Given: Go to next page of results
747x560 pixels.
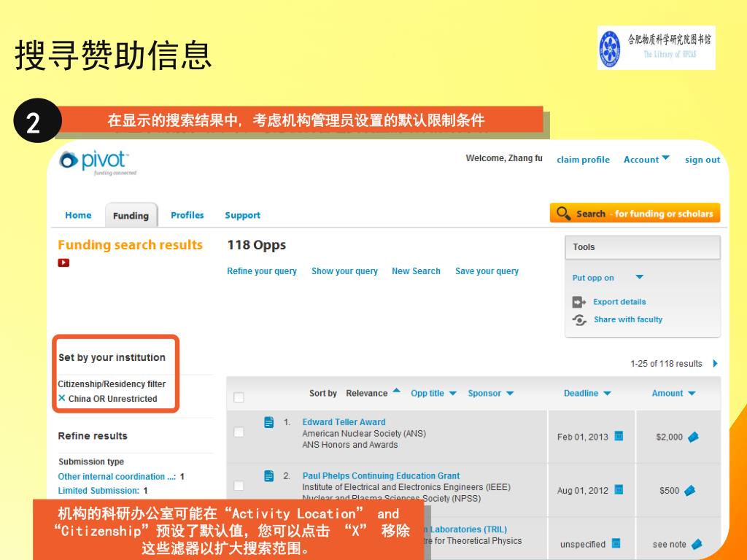Looking at the screenshot, I should (x=715, y=364).
